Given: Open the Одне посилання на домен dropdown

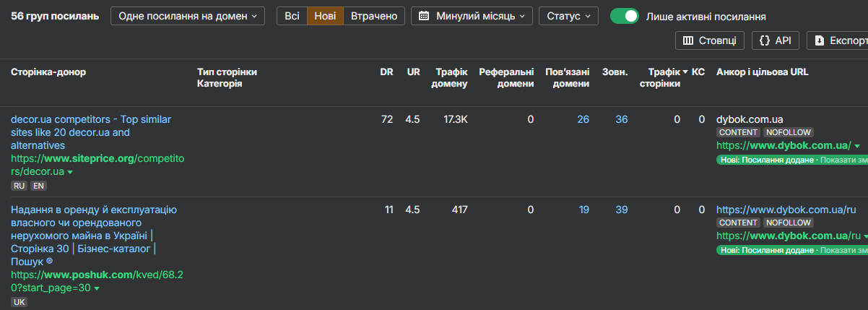Looking at the screenshot, I should pyautogui.click(x=188, y=16).
